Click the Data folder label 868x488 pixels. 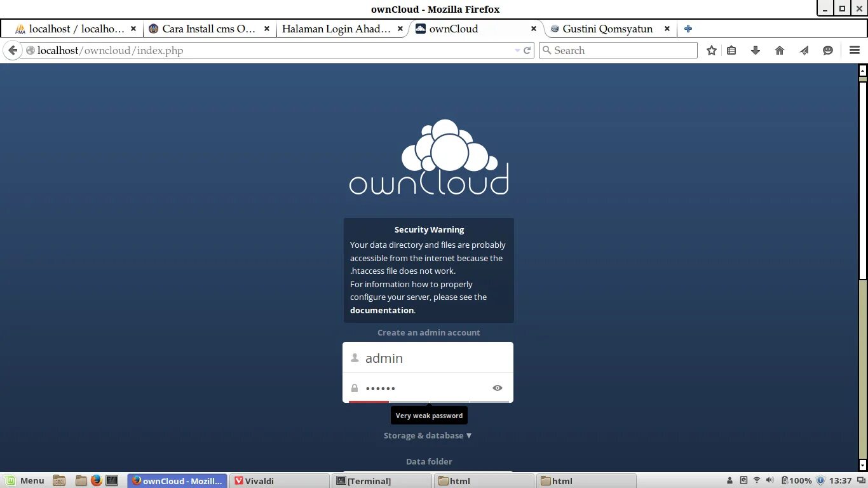[429, 461]
